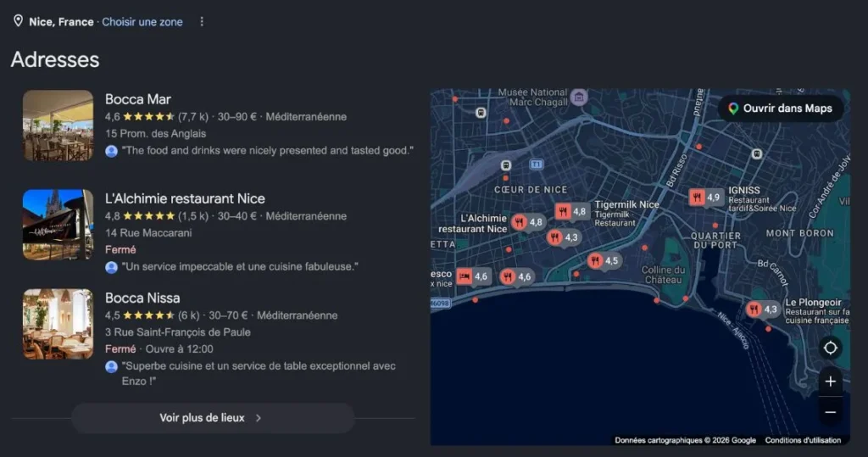Image resolution: width=868 pixels, height=457 pixels.
Task: Click the location pin icon beside Nice, France
Action: (x=19, y=21)
